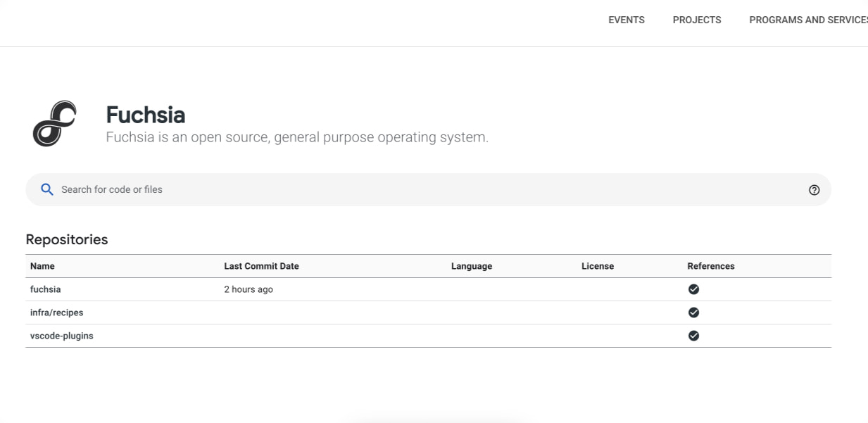Screen dimensions: 868x423
Task: Click the Fuchsia page title
Action: click(x=146, y=115)
